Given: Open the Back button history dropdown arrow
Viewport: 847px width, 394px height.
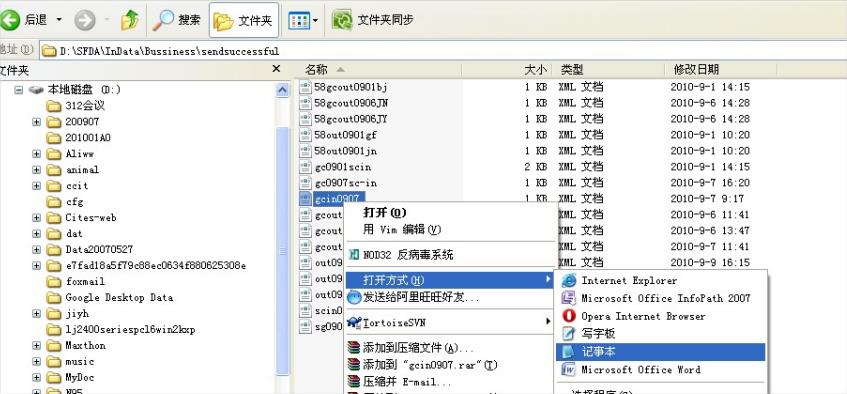Looking at the screenshot, I should pyautogui.click(x=59, y=21).
